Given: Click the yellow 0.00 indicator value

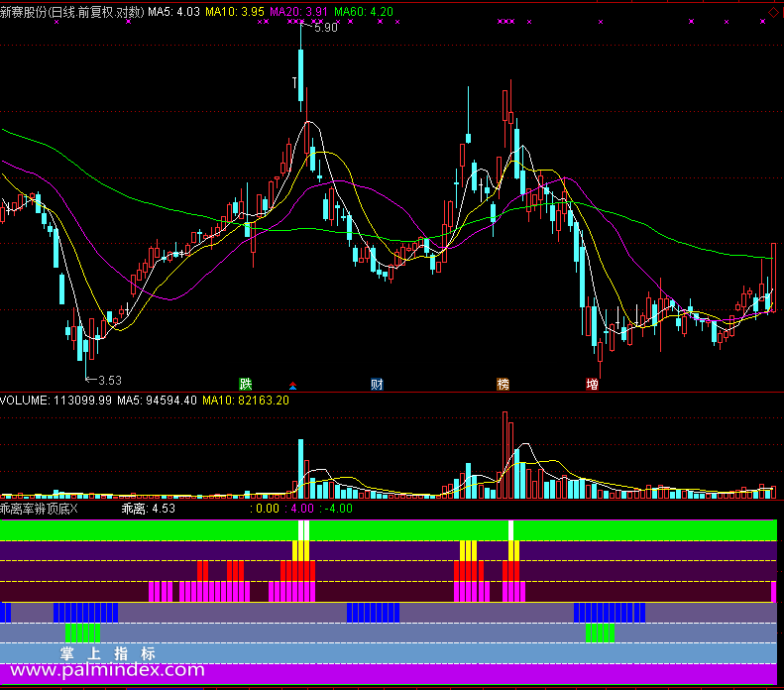Looking at the screenshot, I should (x=265, y=509).
